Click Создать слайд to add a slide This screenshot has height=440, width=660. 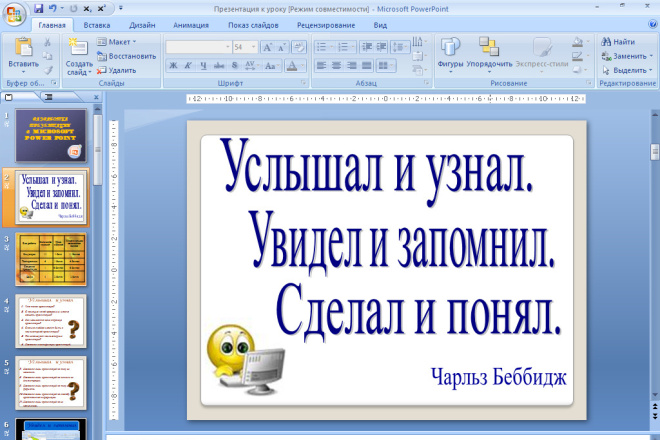click(x=79, y=57)
